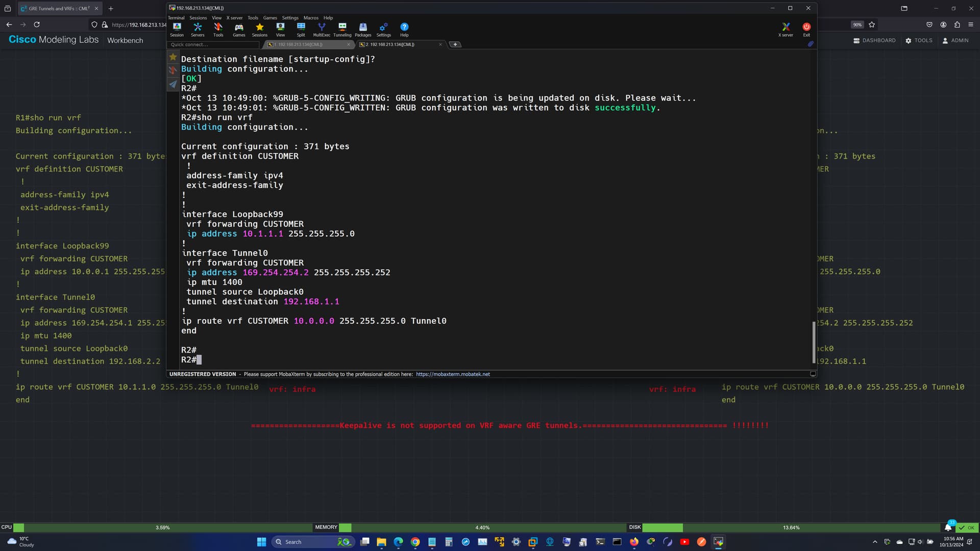Click the MEMORY usage bar
980x551 pixels.
coord(482,528)
